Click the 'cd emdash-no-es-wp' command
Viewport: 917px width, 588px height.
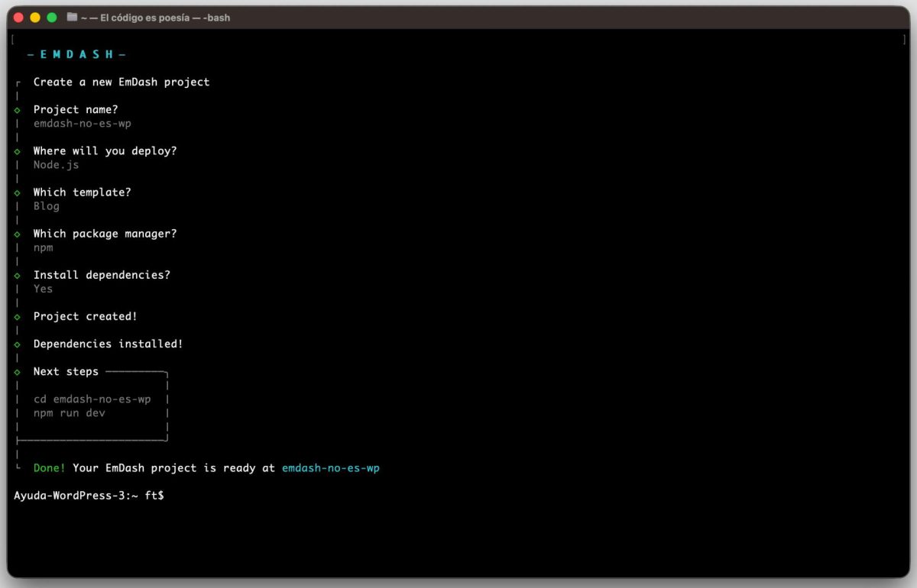click(92, 399)
